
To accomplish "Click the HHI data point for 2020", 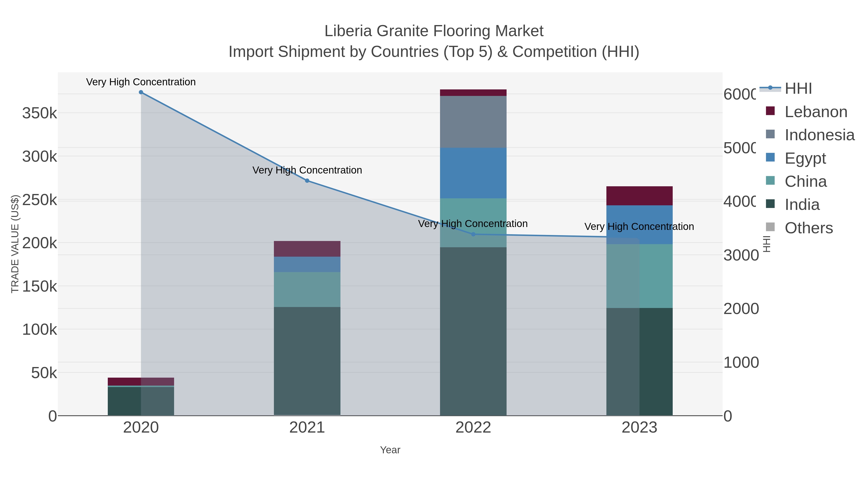I will coord(141,92).
